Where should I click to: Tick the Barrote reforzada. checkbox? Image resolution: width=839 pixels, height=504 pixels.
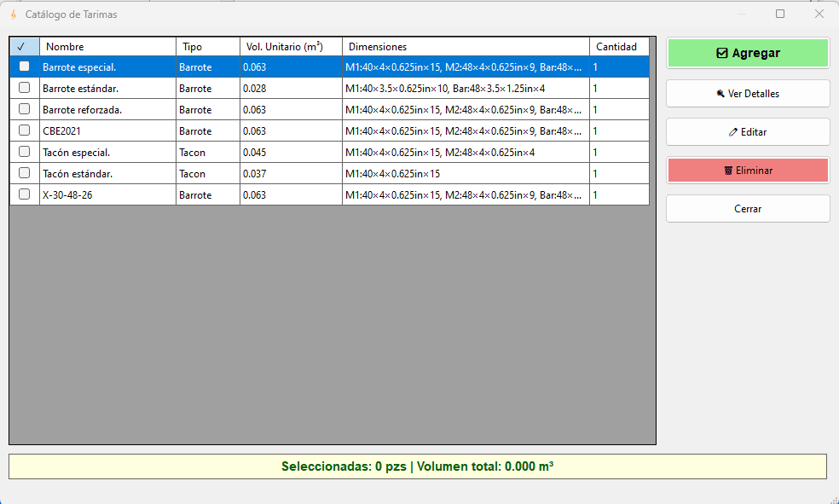coord(24,109)
